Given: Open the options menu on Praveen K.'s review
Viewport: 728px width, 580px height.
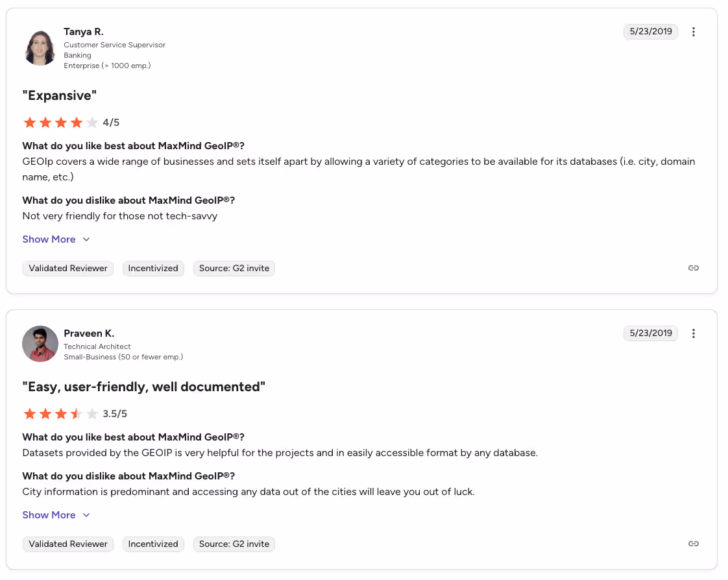Looking at the screenshot, I should 694,333.
